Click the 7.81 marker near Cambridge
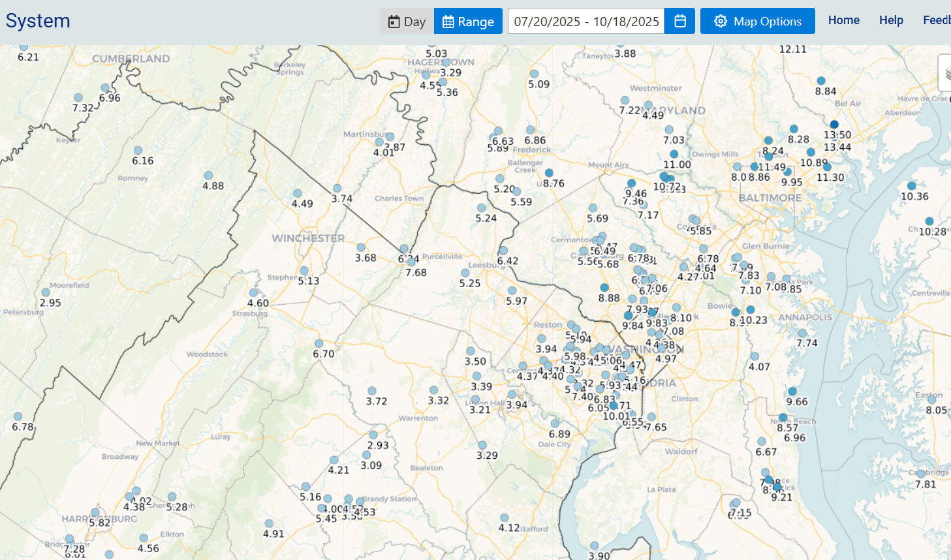 tap(921, 474)
